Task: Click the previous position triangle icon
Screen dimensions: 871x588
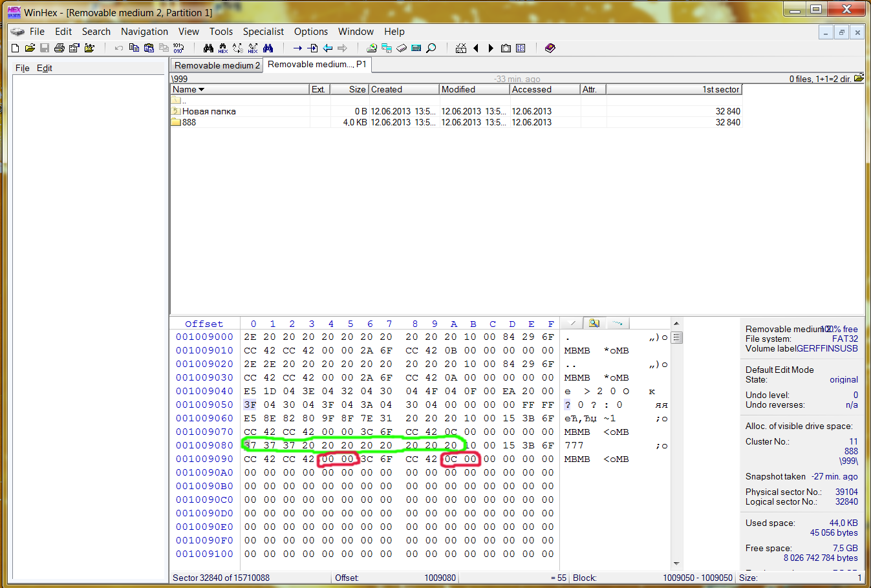Action: click(476, 48)
